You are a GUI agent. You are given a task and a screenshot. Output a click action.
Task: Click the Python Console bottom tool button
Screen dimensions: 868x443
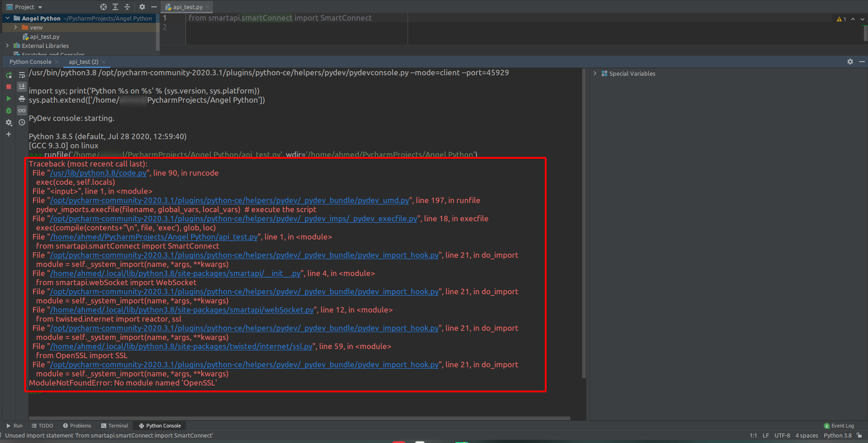160,426
